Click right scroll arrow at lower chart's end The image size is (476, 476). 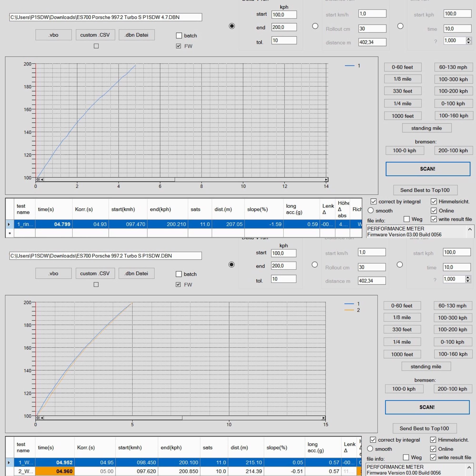(x=323, y=418)
